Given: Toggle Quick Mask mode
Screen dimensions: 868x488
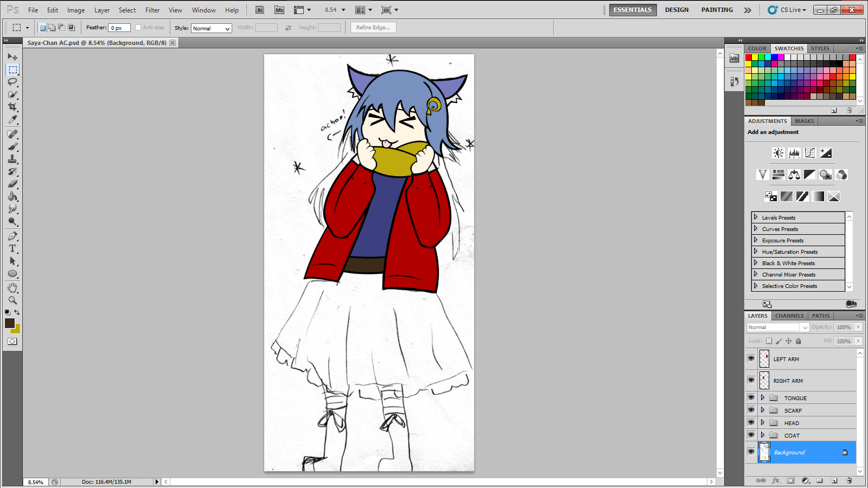Looking at the screenshot, I should 12,341.
